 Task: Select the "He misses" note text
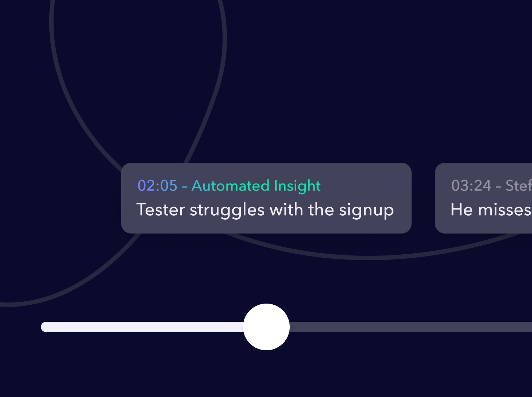pos(491,210)
